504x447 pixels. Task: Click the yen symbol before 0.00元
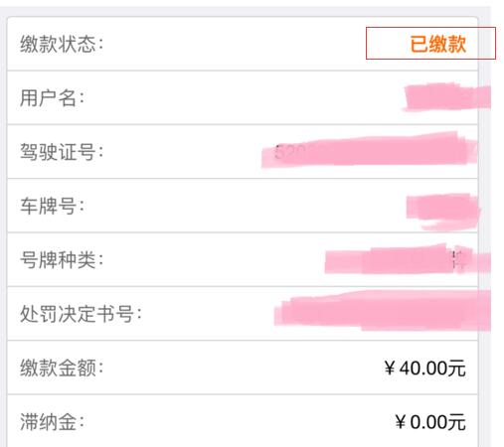pos(401,422)
